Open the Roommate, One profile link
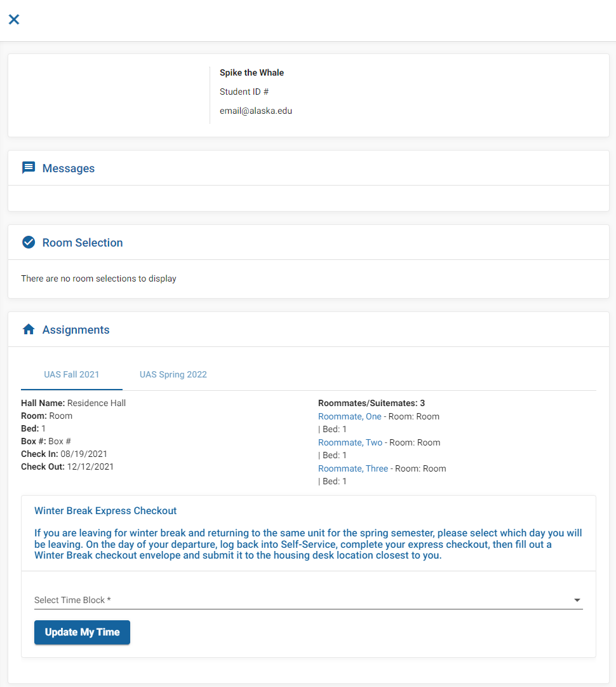The image size is (616, 687). click(x=349, y=416)
